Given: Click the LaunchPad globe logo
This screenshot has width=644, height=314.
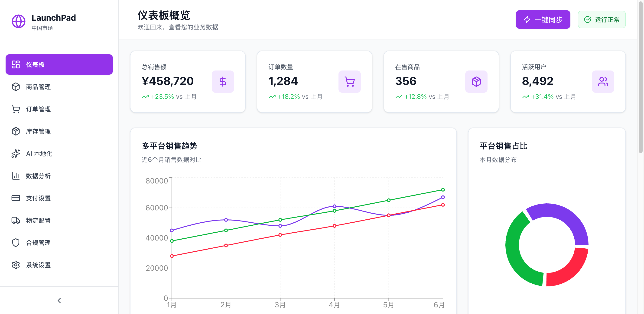Looking at the screenshot, I should point(19,22).
